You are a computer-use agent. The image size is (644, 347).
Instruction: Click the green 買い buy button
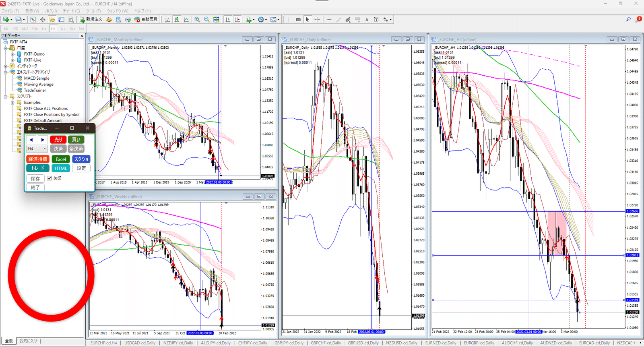tap(76, 140)
